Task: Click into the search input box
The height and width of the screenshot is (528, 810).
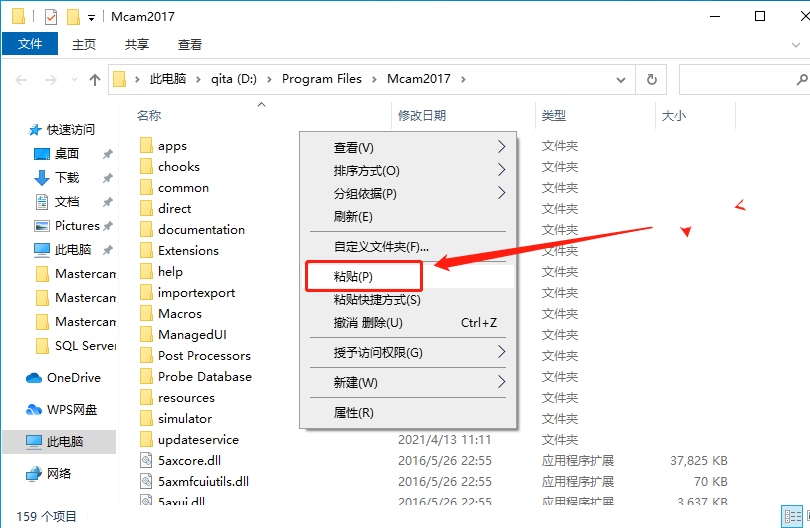Action: click(736, 80)
